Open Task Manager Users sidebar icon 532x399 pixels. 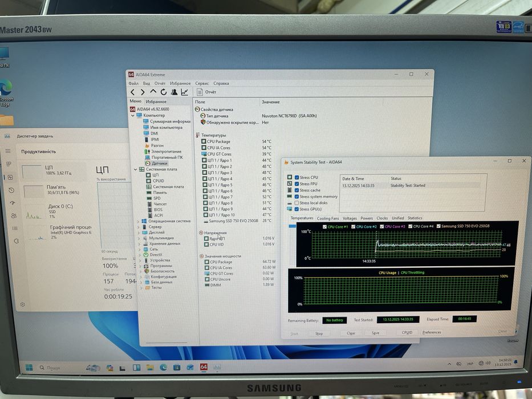point(14,215)
